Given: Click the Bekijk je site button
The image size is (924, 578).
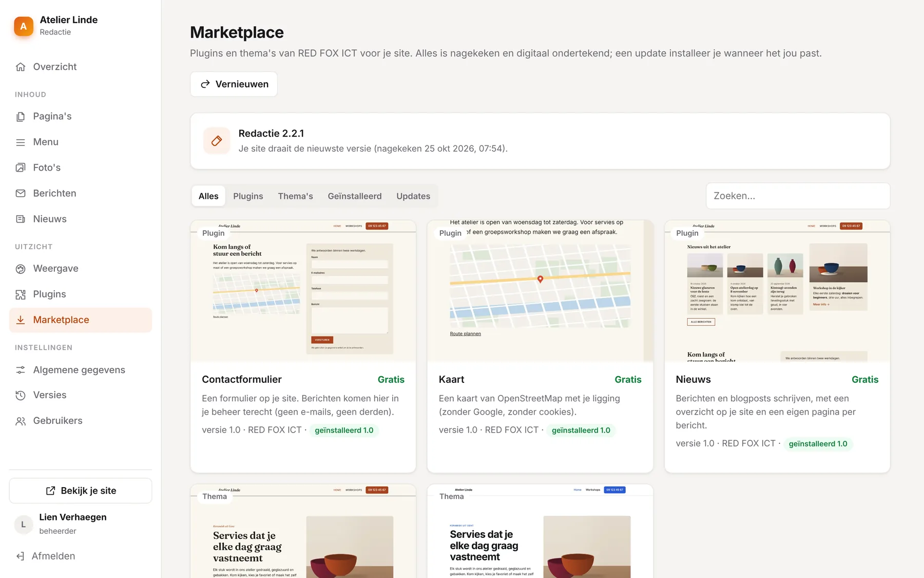Looking at the screenshot, I should (x=81, y=491).
